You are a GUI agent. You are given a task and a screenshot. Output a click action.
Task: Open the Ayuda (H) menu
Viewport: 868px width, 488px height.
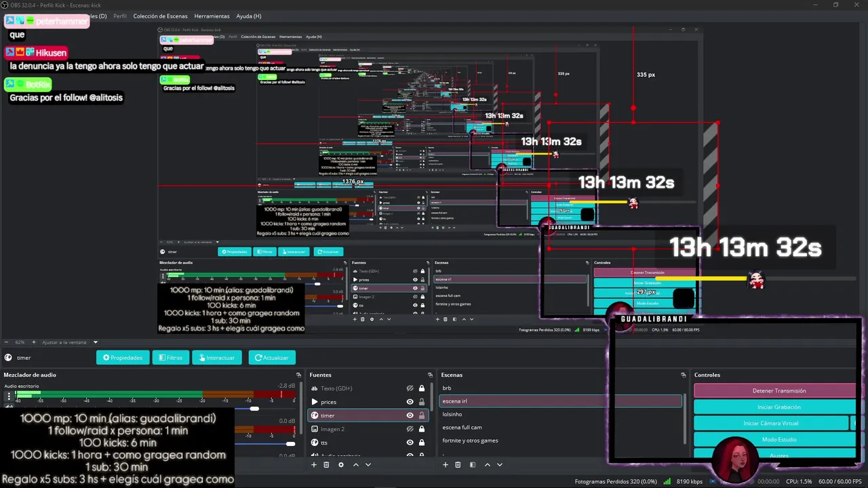pyautogui.click(x=249, y=16)
